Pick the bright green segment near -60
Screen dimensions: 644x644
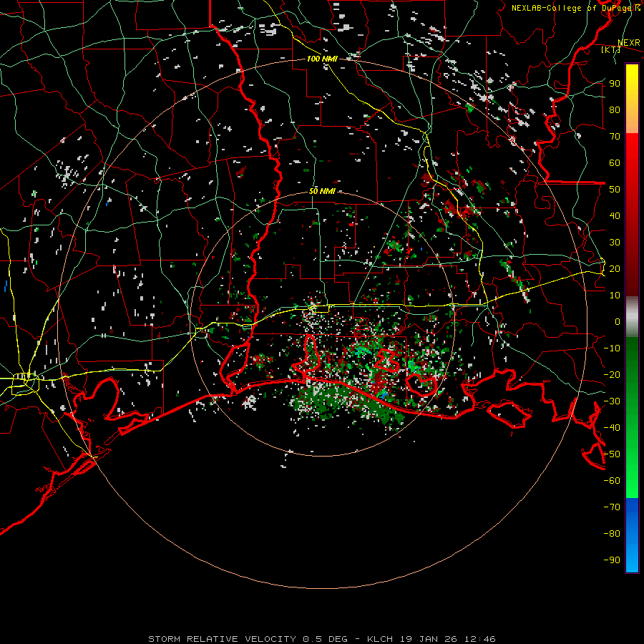[632, 481]
